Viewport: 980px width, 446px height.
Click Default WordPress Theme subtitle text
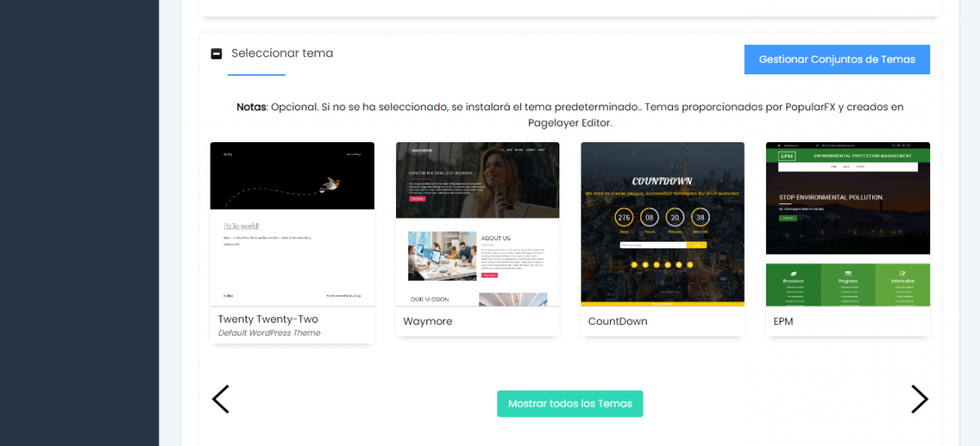[269, 332]
